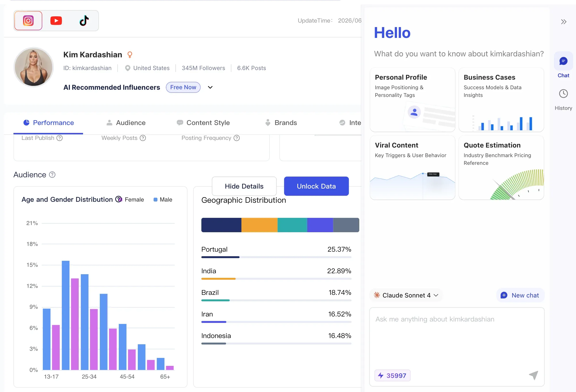Click the India 22.89% row
Screen dimensions: 576x392
pyautogui.click(x=276, y=273)
